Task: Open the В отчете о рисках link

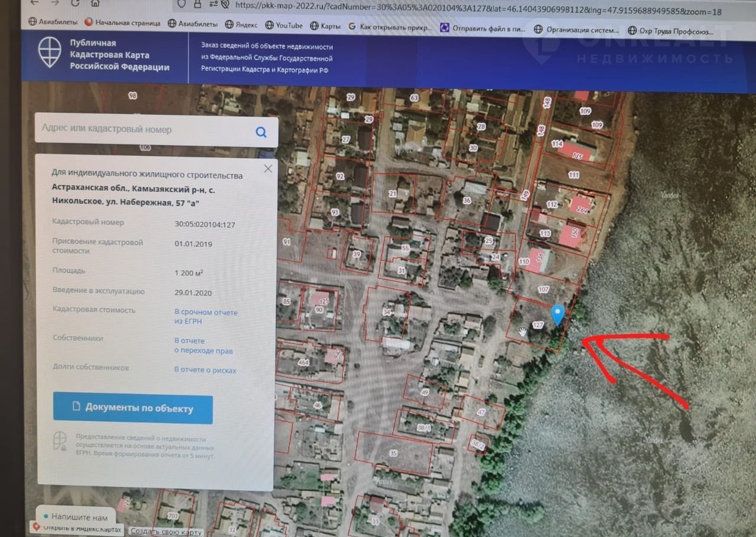Action: click(x=205, y=371)
